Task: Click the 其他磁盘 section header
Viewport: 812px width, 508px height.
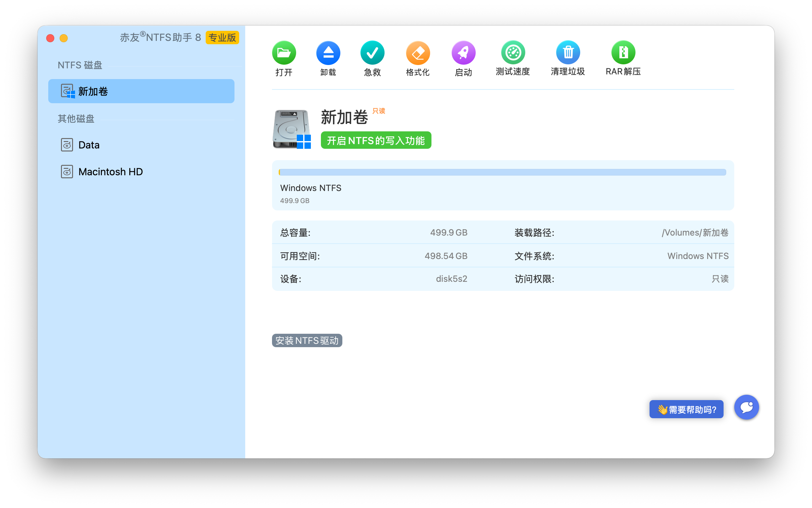Action: [76, 119]
